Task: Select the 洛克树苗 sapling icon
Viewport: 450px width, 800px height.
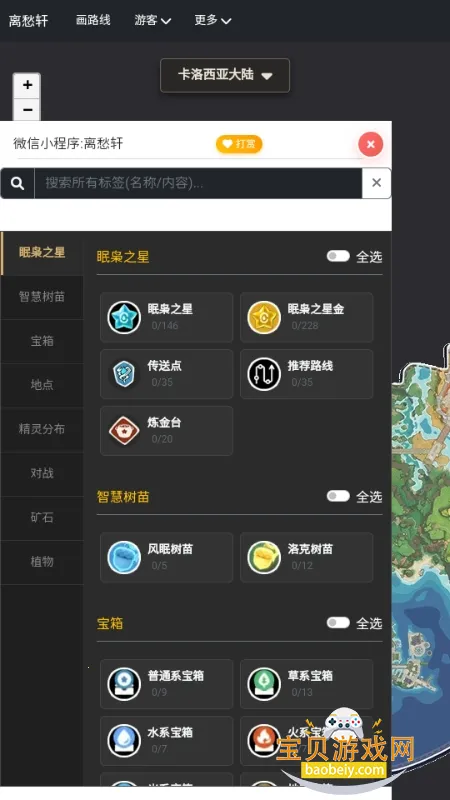Action: 264,558
